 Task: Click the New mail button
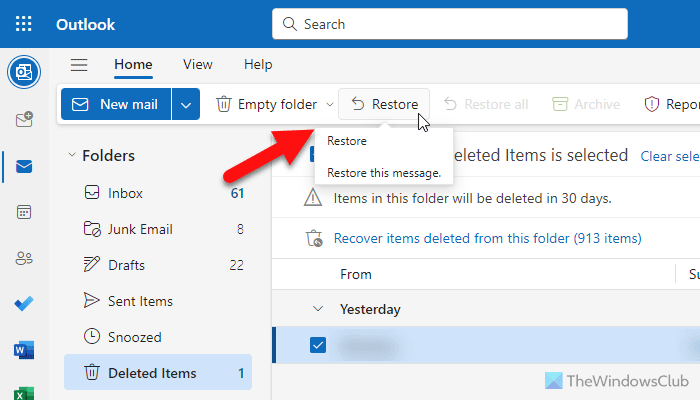[116, 104]
